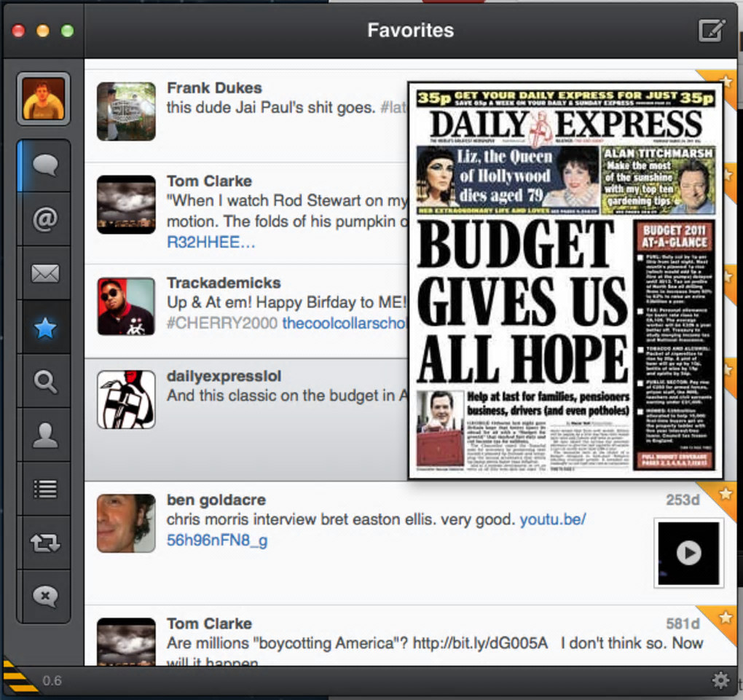Open the lists tab icon
Viewport: 743px width, 700px height.
click(x=45, y=489)
